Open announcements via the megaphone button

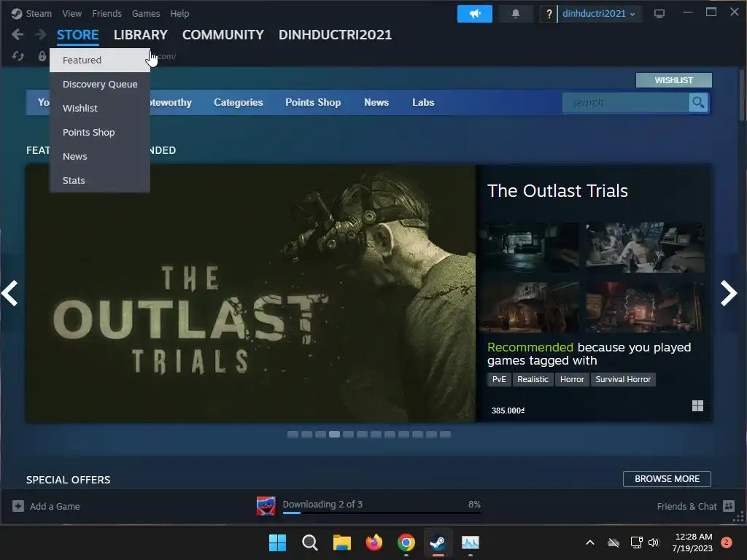tap(474, 13)
